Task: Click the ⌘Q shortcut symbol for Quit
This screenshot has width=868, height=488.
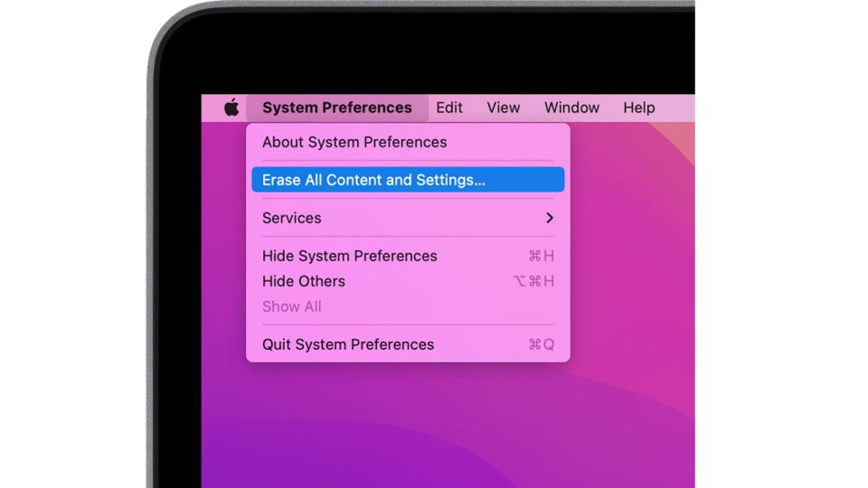Action: click(541, 344)
